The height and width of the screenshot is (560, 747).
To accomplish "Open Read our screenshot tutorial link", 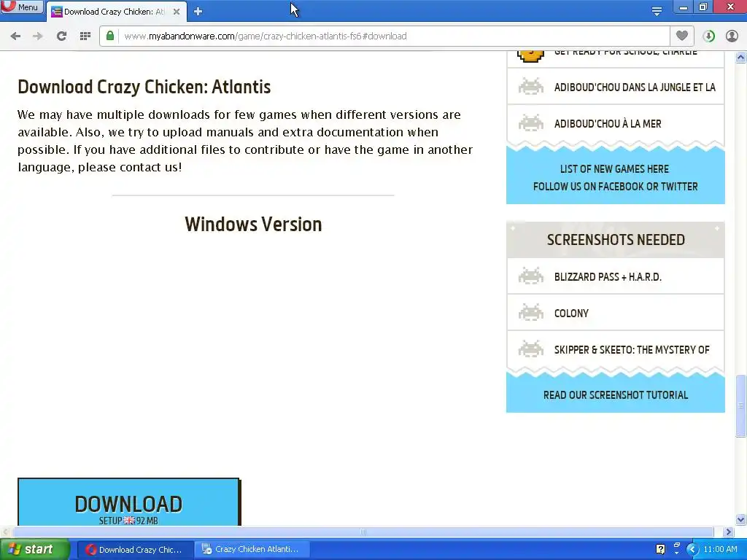I will (x=616, y=395).
